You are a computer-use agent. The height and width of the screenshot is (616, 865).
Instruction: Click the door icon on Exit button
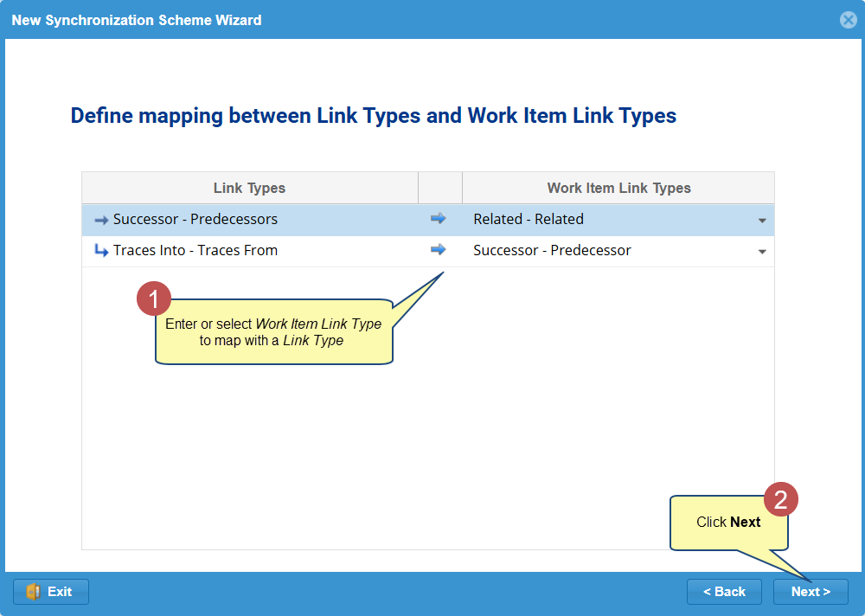pyautogui.click(x=34, y=592)
